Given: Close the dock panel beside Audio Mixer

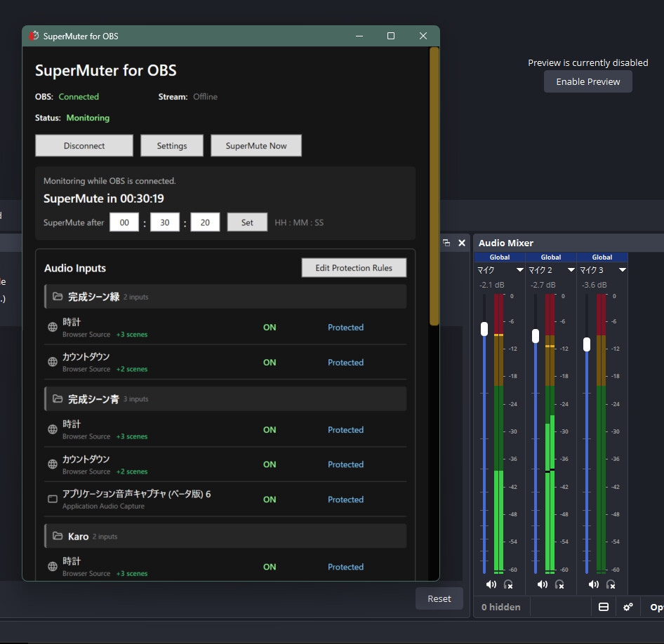Looking at the screenshot, I should [462, 243].
